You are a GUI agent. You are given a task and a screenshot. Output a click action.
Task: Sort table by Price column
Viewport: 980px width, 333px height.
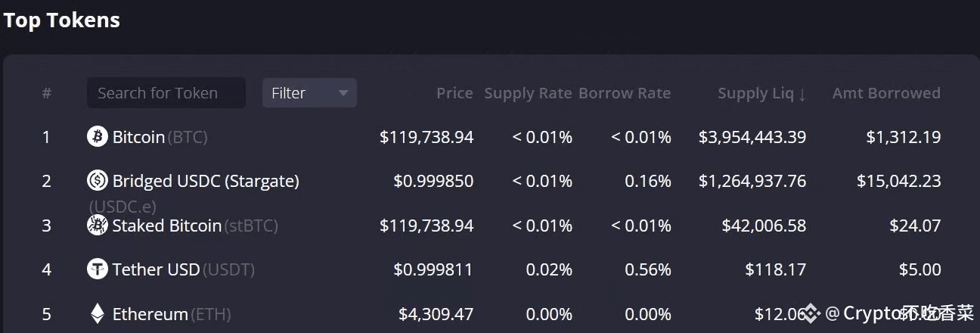point(454,93)
